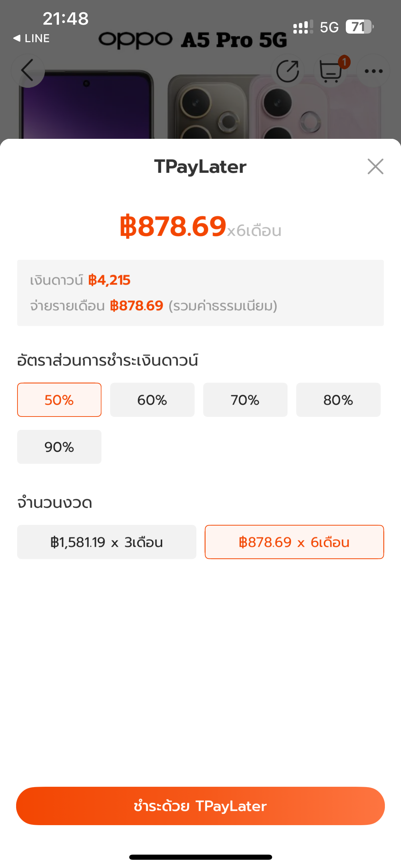The image size is (401, 868).
Task: Return to LINE app via back link
Action: click(31, 38)
